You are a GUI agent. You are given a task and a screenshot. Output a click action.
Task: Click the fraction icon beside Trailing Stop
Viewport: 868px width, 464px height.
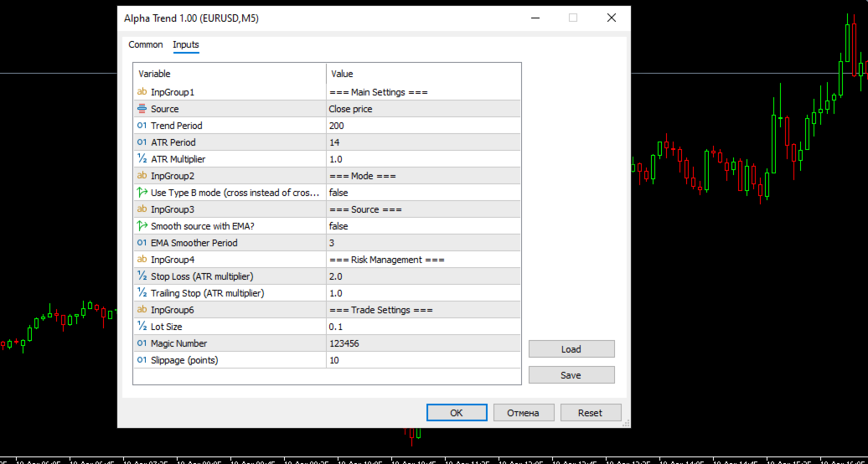click(142, 293)
